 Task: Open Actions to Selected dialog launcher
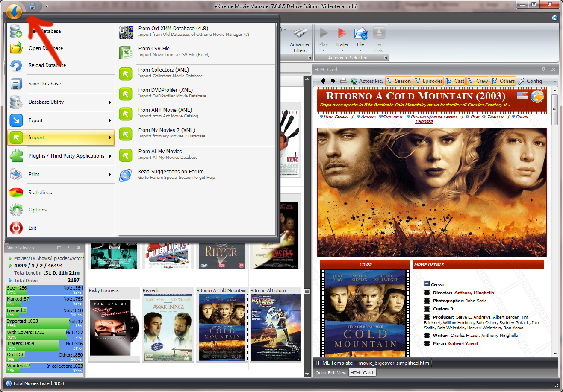[385, 58]
